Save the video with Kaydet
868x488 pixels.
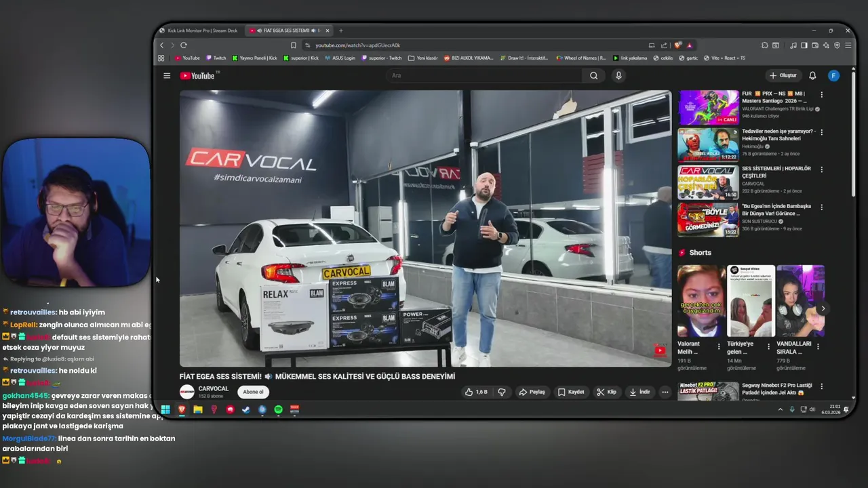coord(571,392)
